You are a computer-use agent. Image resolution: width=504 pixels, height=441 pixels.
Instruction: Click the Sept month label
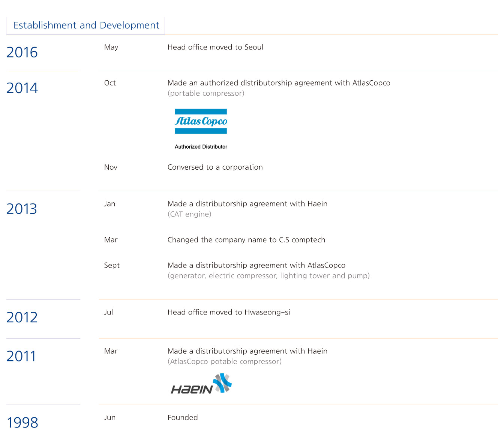click(112, 265)
